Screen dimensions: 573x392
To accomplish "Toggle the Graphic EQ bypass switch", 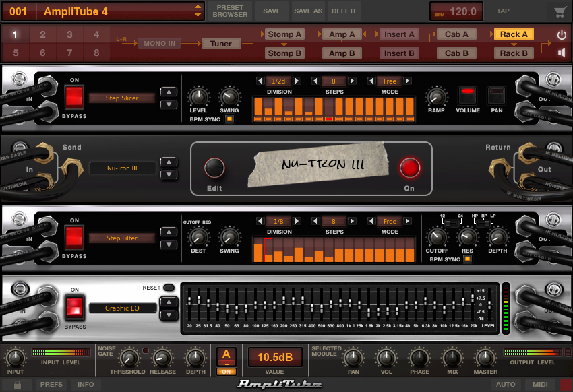I will 75,306.
